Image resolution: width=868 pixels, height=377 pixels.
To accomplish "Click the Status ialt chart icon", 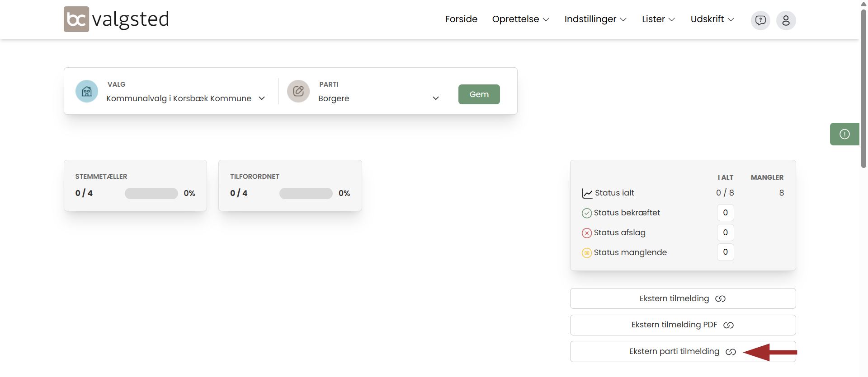I will 587,193.
